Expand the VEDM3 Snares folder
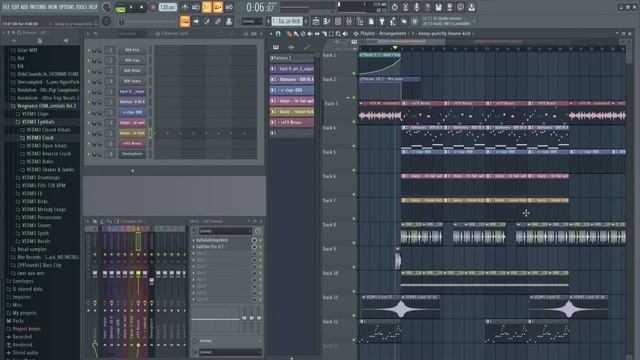Image resolution: width=640 pixels, height=360 pixels. click(36, 225)
